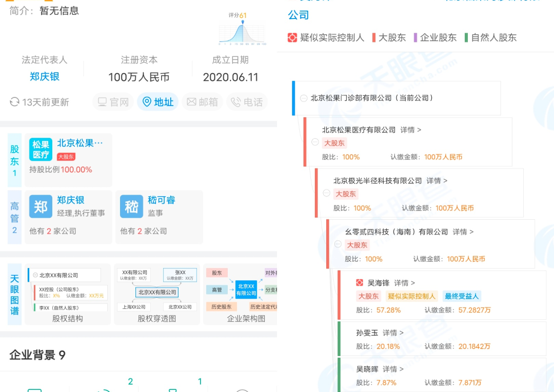Viewport: 554px width, 392px height.
Task: Open 详情 for 孙雯玉
Action: pyautogui.click(x=393, y=333)
